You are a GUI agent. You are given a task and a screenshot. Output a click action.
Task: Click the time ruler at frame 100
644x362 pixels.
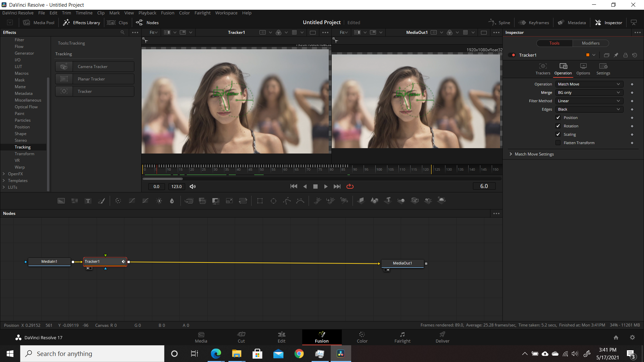click(379, 169)
